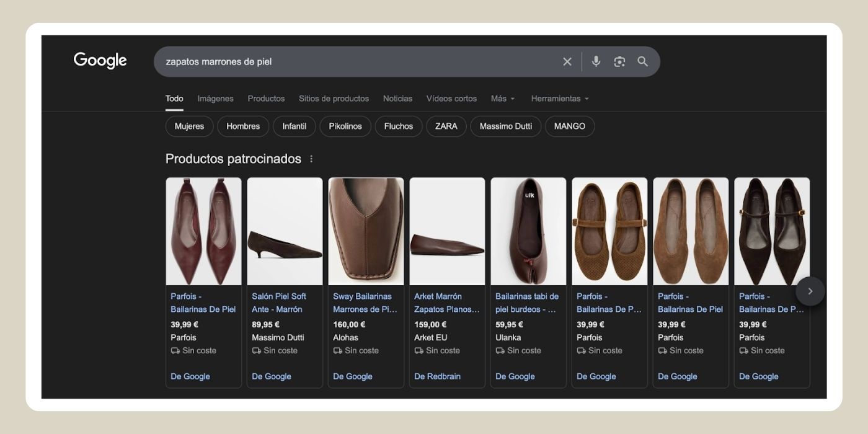The image size is (868, 434).
Task: Open the Sitios de productos tab
Action: [x=334, y=99]
